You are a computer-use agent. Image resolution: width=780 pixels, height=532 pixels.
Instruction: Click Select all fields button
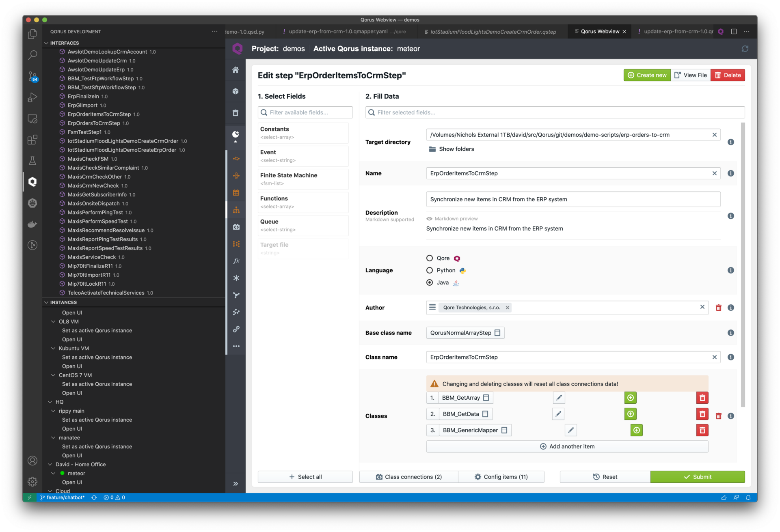click(x=305, y=477)
